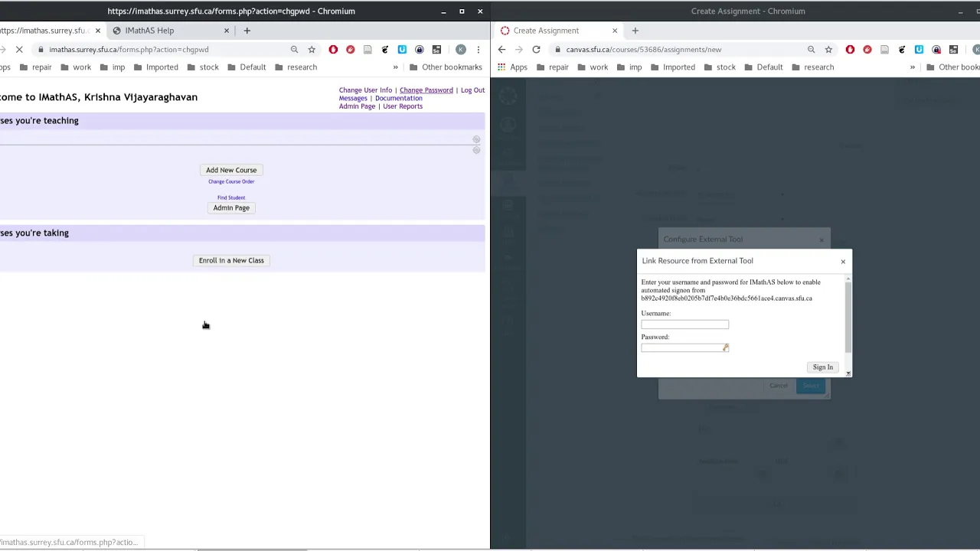Open the Change Password link

(x=426, y=90)
